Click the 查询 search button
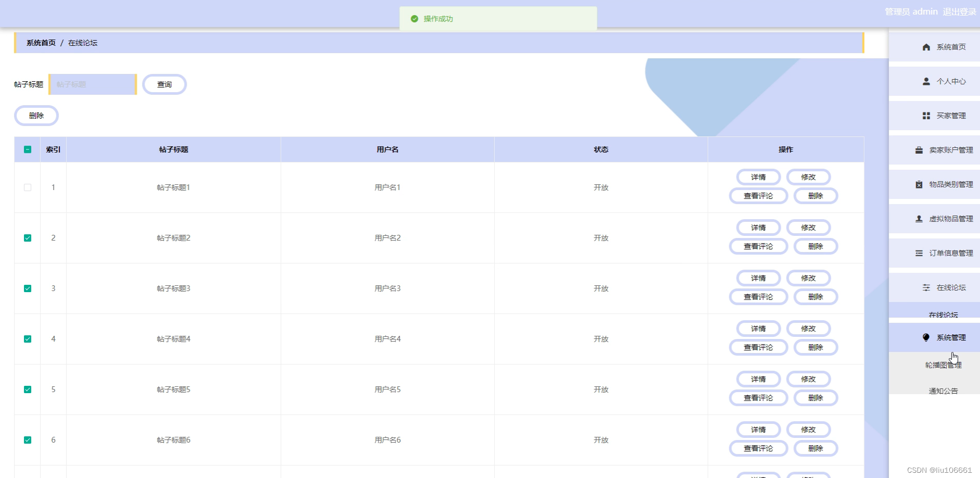Image resolution: width=980 pixels, height=478 pixels. 164,84
